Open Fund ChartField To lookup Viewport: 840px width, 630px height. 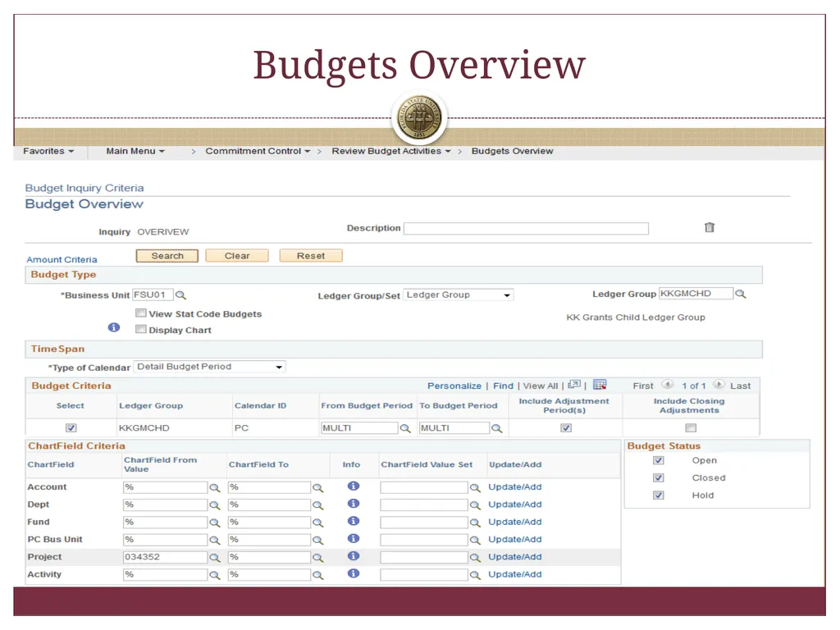click(318, 523)
